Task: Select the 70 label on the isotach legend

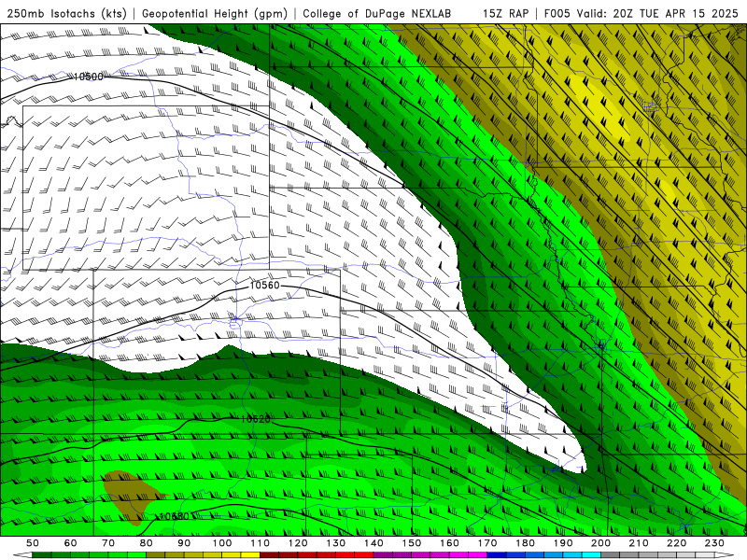Action: 108,543
